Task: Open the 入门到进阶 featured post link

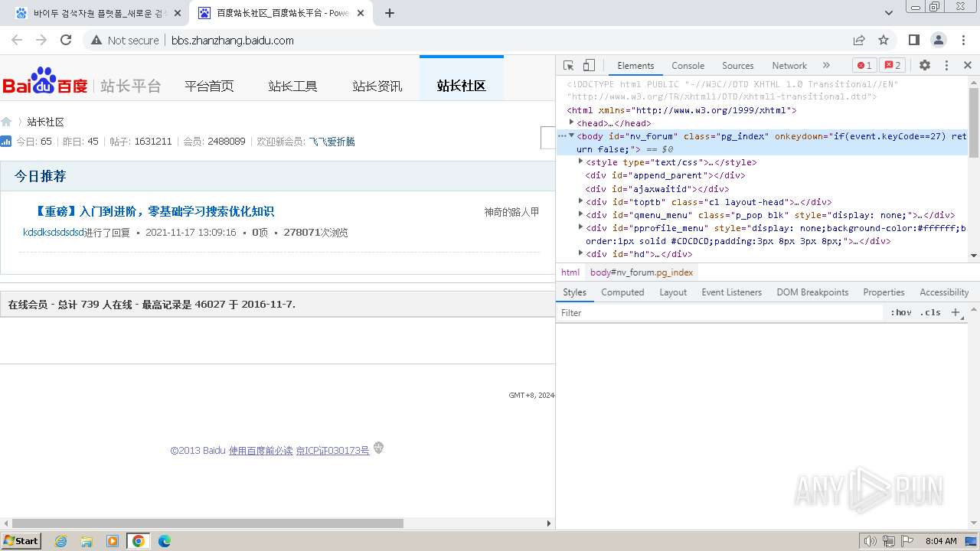Action: 154,211
